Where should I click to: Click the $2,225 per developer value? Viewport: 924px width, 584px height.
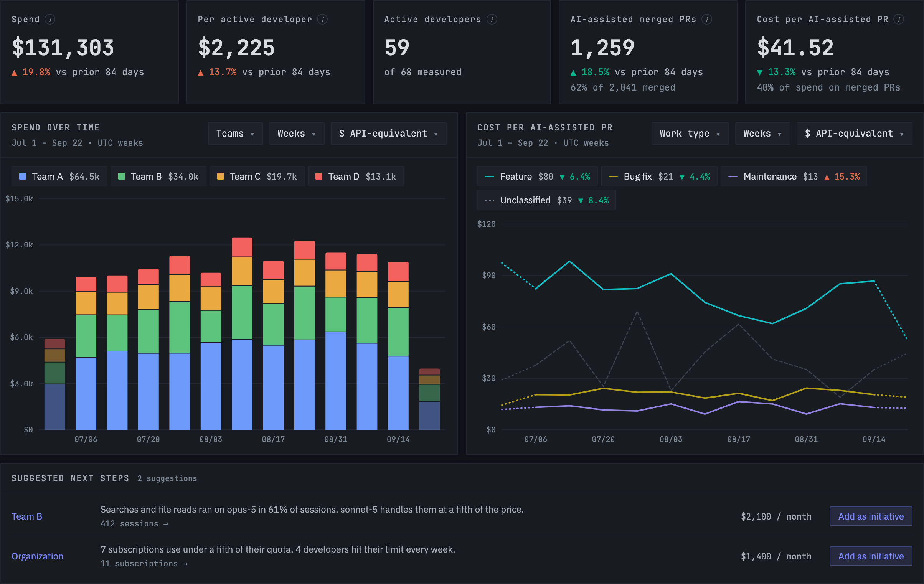(236, 48)
